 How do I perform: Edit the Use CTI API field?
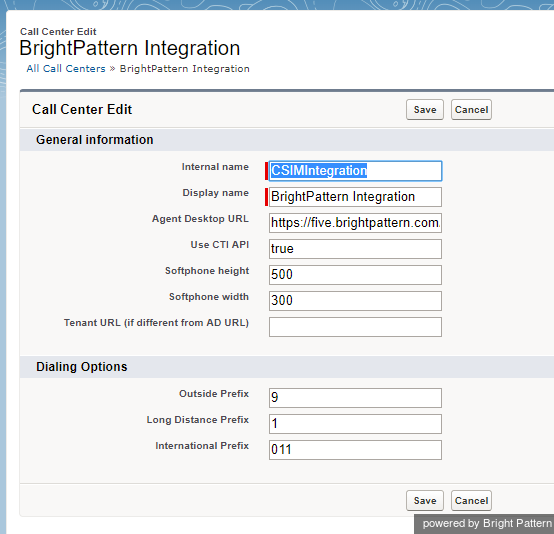(x=355, y=249)
